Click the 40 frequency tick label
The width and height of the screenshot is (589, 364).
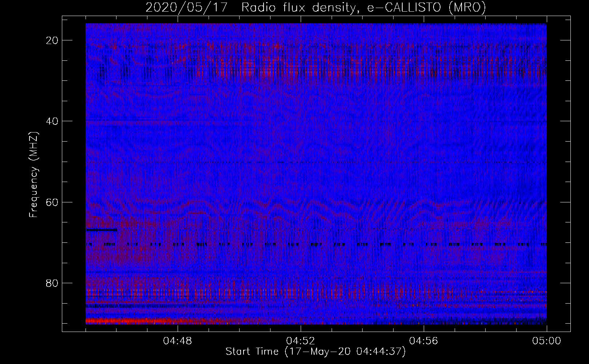coord(52,121)
